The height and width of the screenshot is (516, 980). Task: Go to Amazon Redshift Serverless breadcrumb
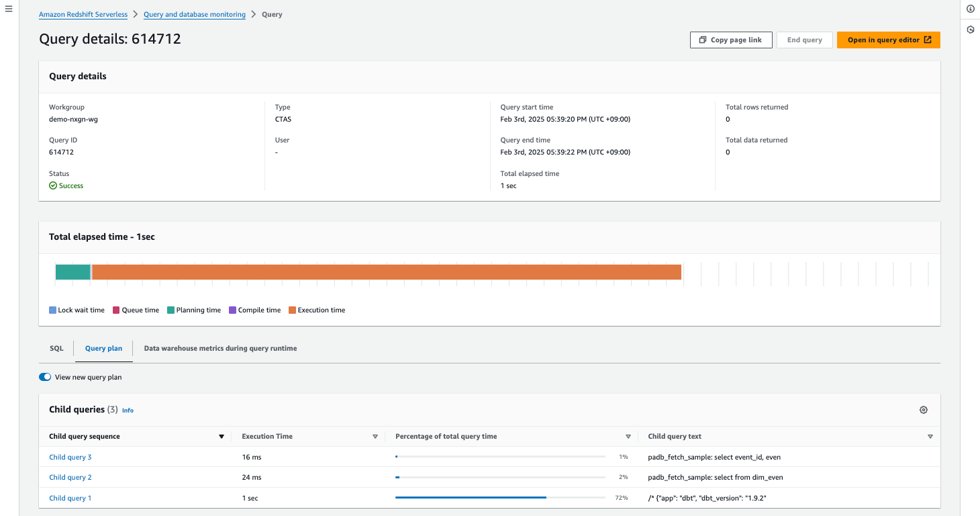tap(83, 14)
